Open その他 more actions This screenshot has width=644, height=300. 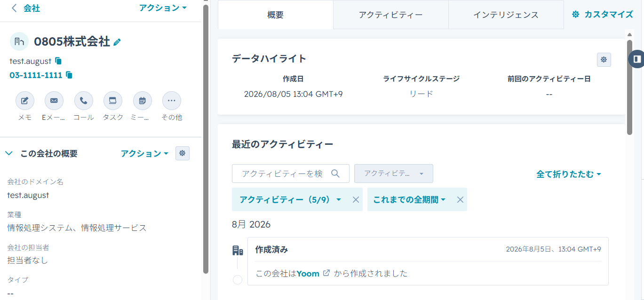172,100
